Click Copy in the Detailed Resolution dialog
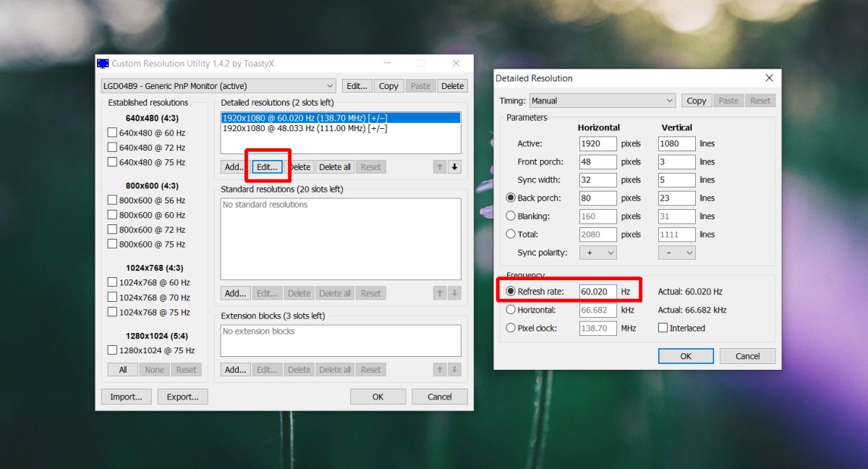This screenshot has height=469, width=868. click(x=696, y=100)
